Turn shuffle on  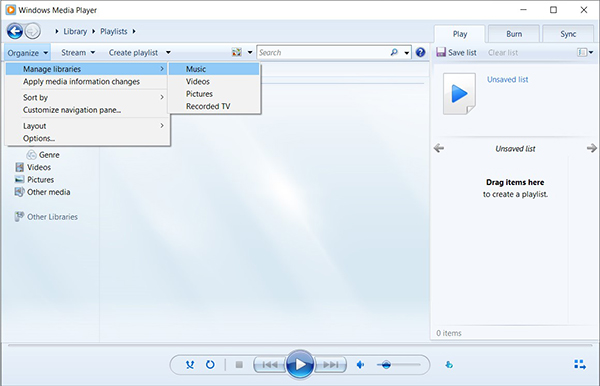click(190, 365)
